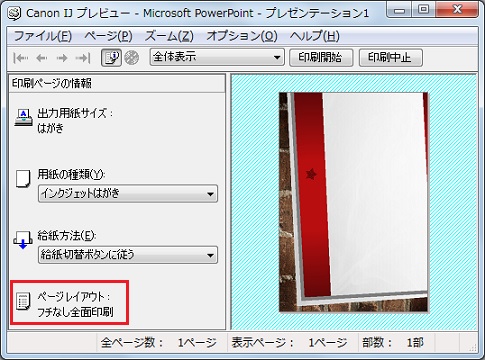Click the 給紙方法(F) label
The image size is (485, 360).
point(67,236)
